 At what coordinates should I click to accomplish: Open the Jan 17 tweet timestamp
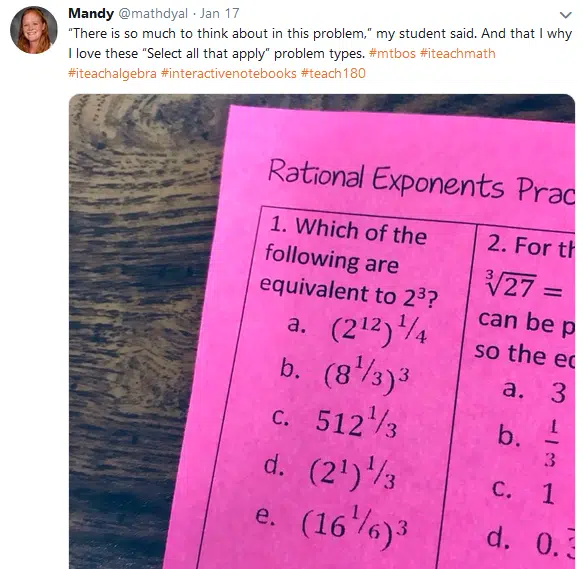click(x=219, y=13)
